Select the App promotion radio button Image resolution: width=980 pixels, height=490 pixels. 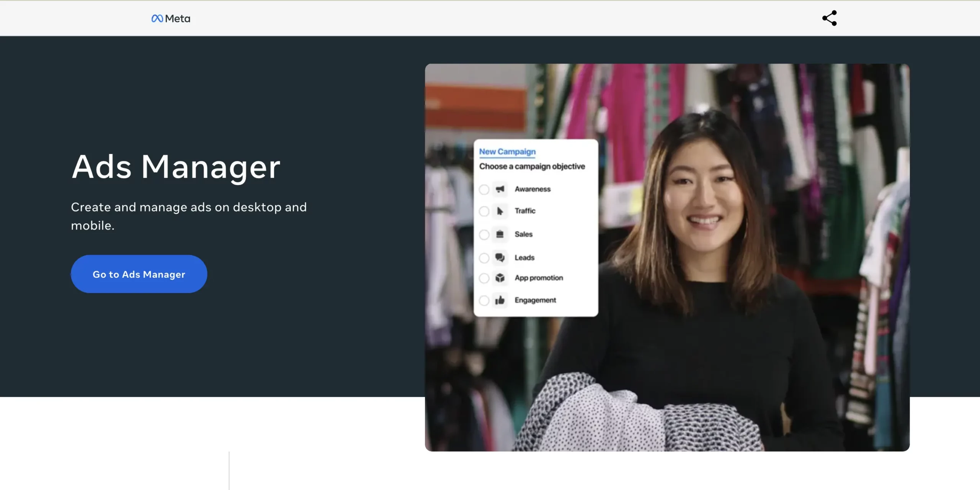coord(484,278)
